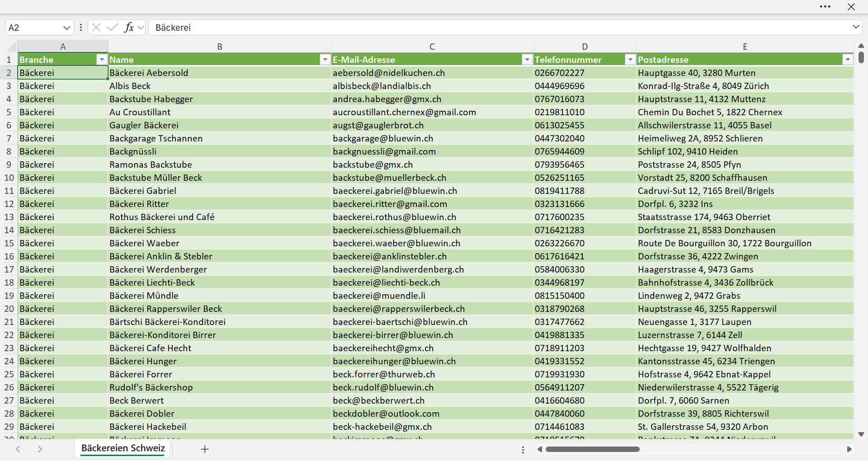Select email backgarage@bluewin.ch

coord(432,138)
